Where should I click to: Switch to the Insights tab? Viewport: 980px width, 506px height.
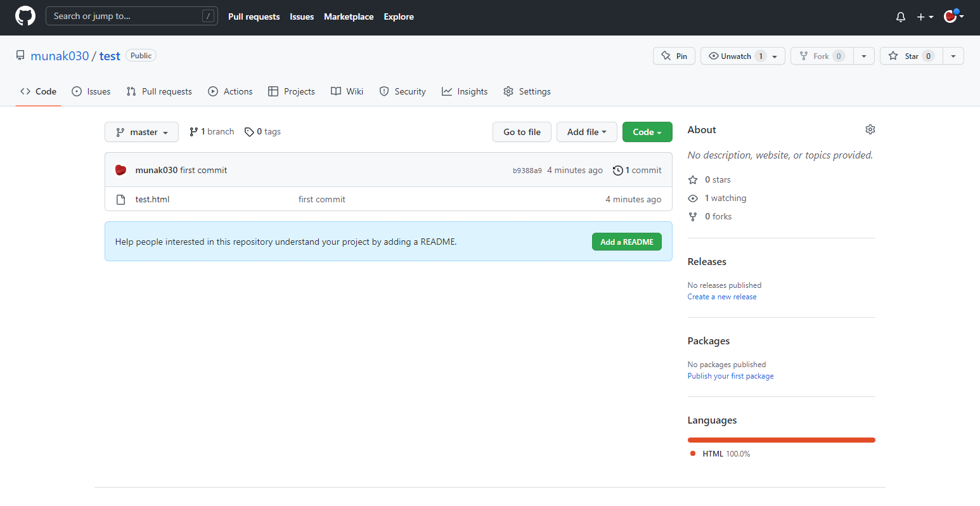click(465, 91)
